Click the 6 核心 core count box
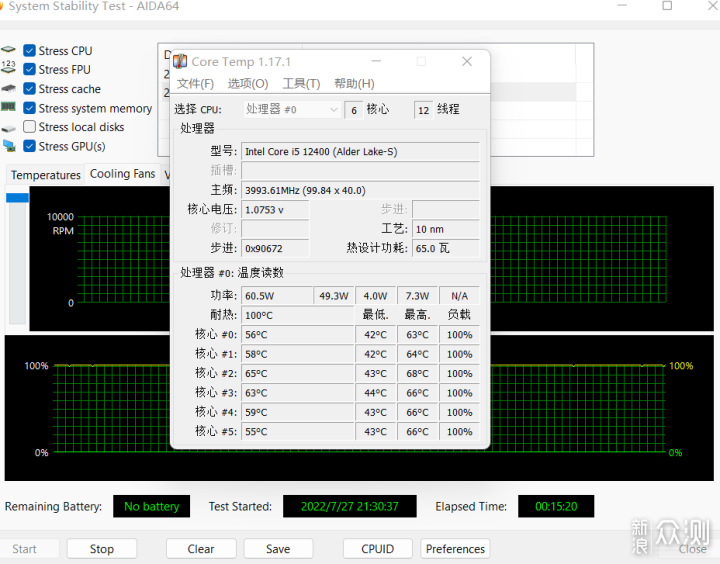 point(354,110)
